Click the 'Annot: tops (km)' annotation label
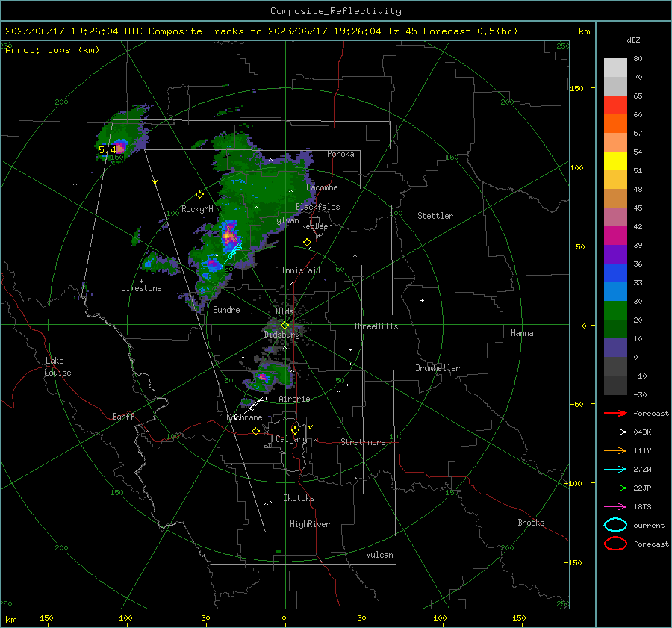 point(52,50)
